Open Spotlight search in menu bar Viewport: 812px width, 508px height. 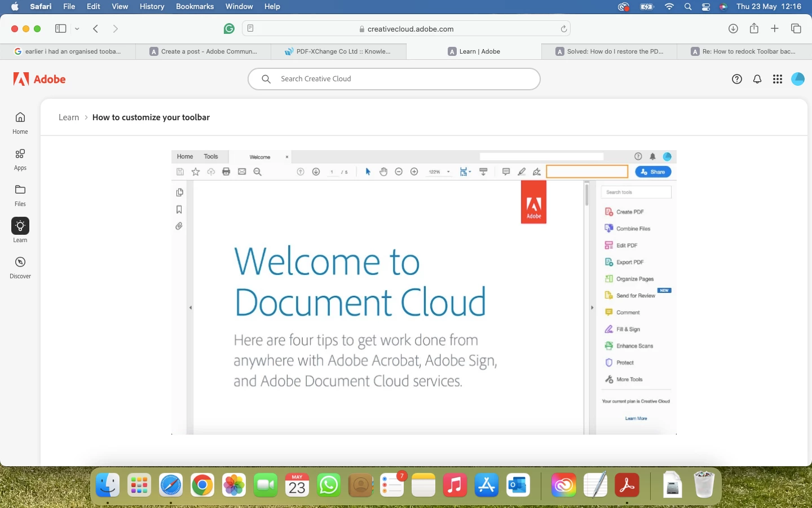(688, 7)
